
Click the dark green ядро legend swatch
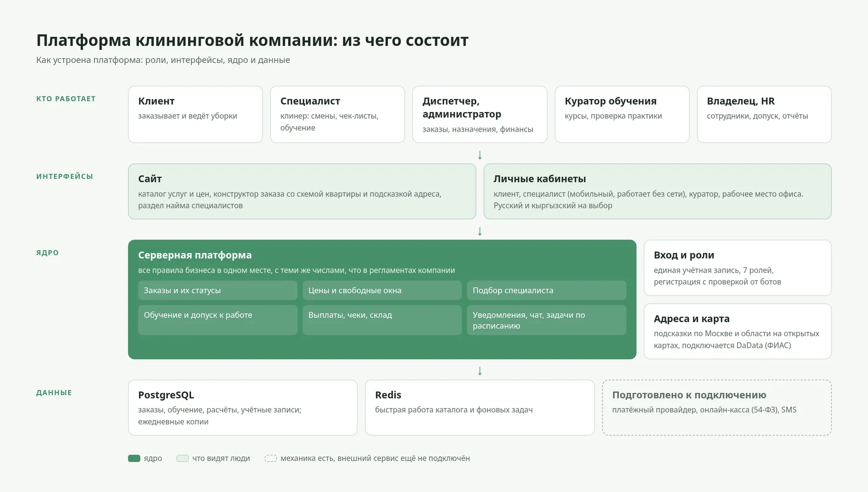pyautogui.click(x=134, y=458)
